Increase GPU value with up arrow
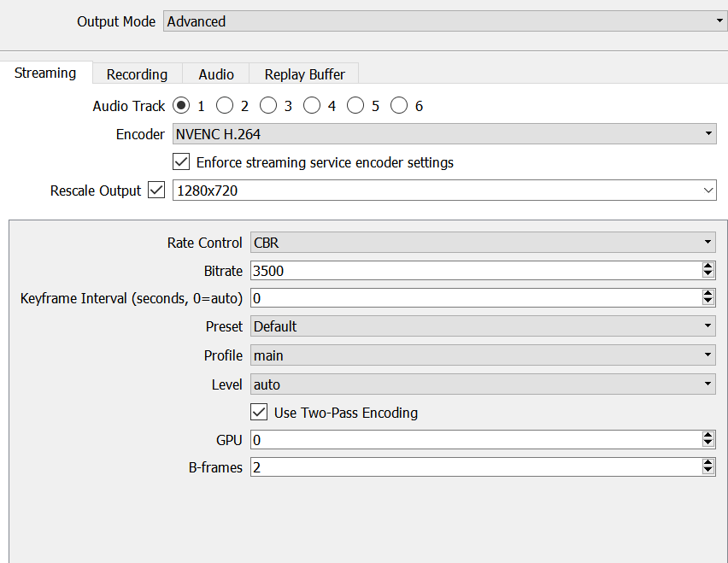 click(708, 435)
